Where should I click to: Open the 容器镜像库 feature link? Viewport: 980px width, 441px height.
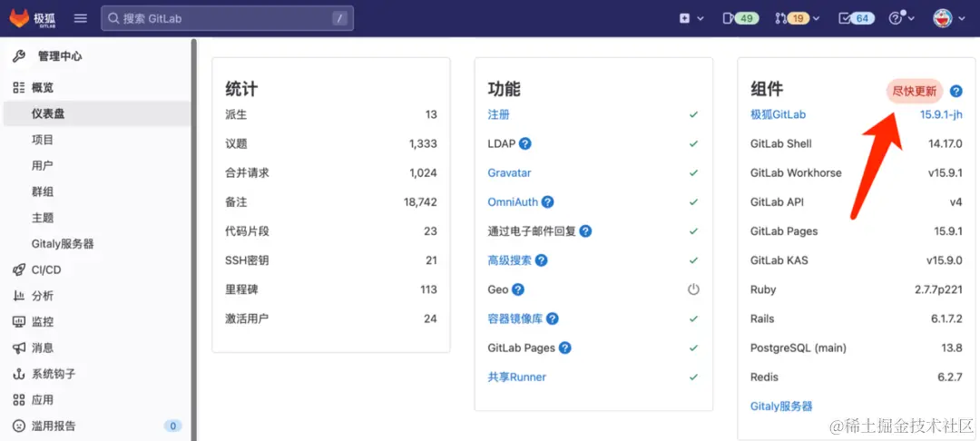pyautogui.click(x=515, y=318)
